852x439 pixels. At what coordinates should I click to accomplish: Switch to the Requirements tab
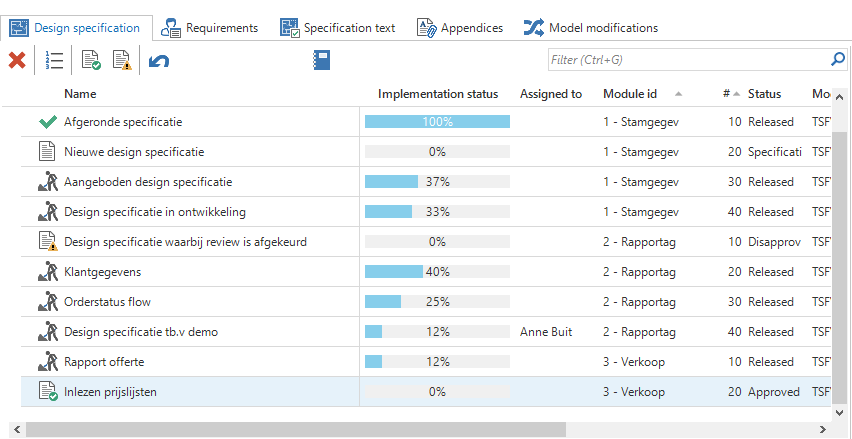[210, 28]
